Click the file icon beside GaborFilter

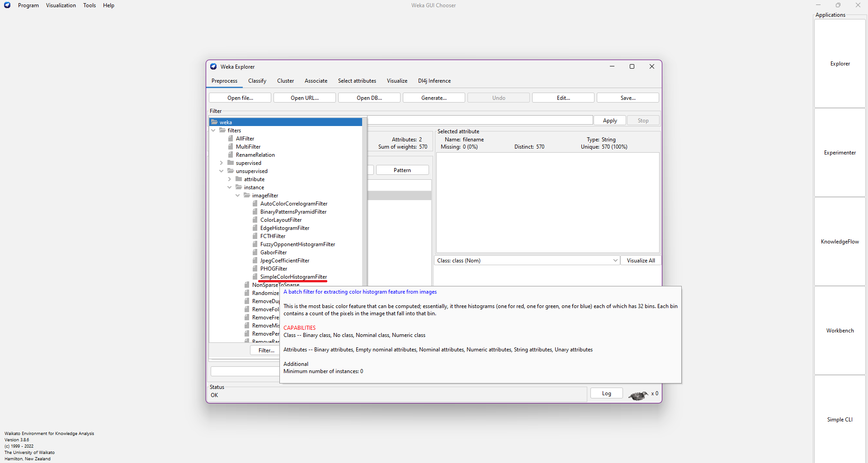pyautogui.click(x=255, y=253)
